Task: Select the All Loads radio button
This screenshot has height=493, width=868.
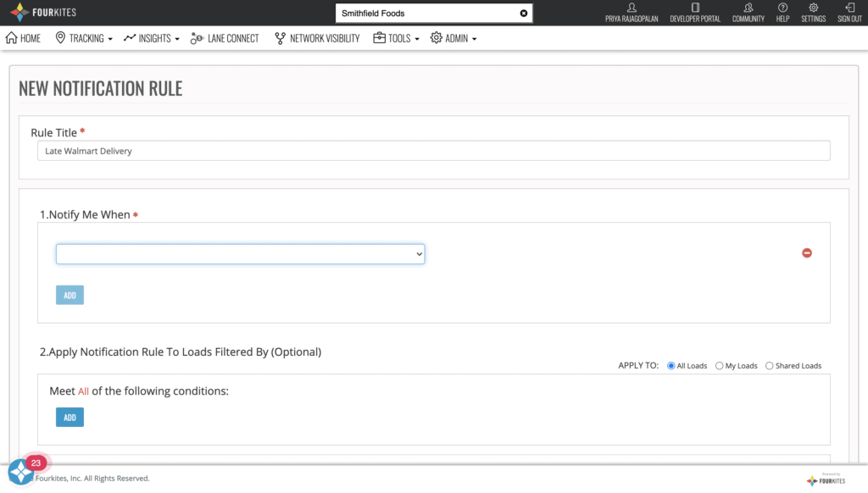Action: pos(671,366)
